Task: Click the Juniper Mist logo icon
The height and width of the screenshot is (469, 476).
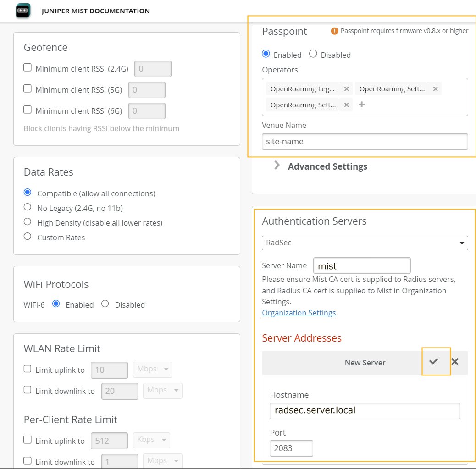Action: (x=23, y=11)
